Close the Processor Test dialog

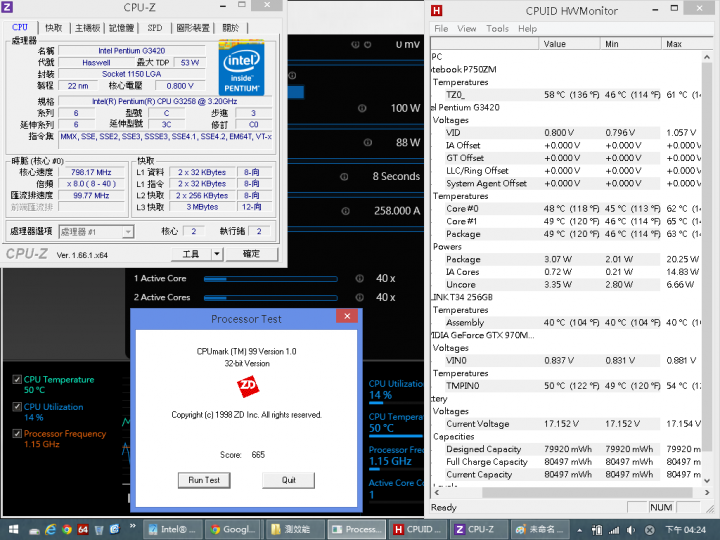(347, 316)
